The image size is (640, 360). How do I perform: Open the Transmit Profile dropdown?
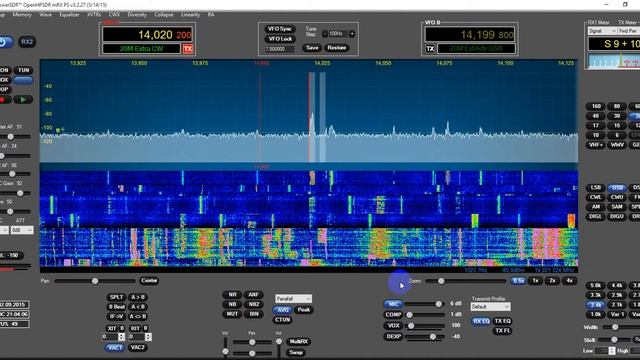(490, 307)
